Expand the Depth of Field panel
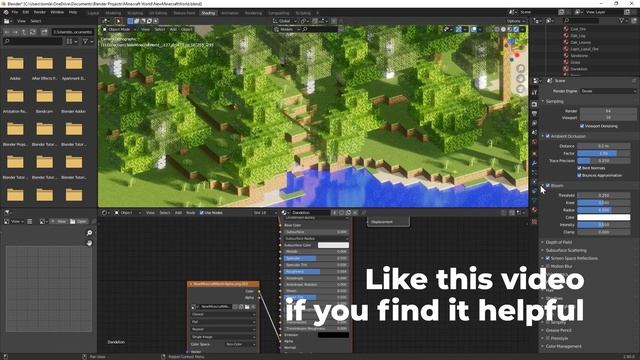The image size is (640, 360). (x=558, y=242)
